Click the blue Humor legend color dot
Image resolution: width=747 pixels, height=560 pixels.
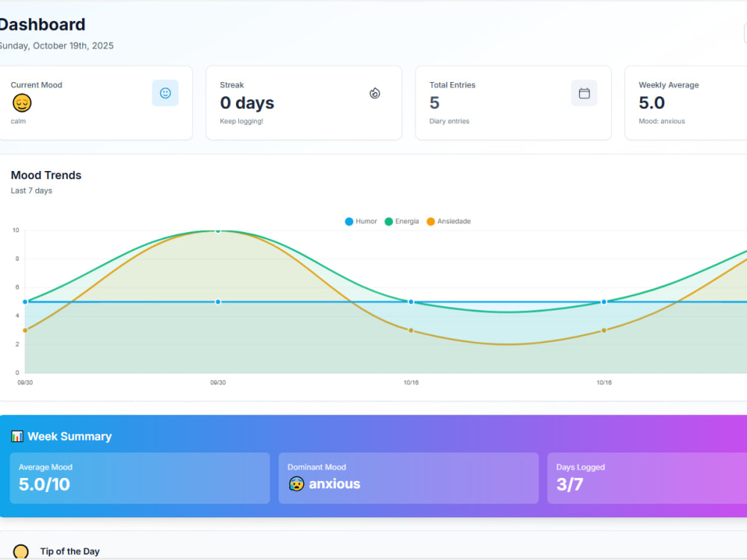(x=349, y=222)
